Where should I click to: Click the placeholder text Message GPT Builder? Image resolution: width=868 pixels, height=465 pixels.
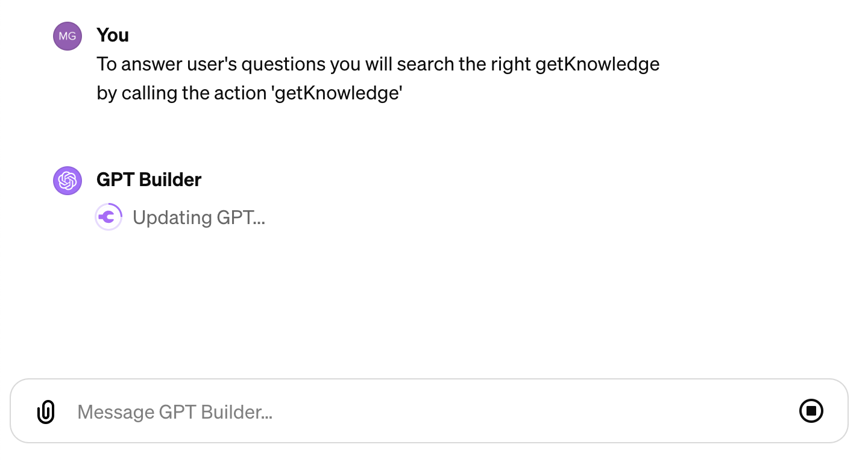point(175,411)
